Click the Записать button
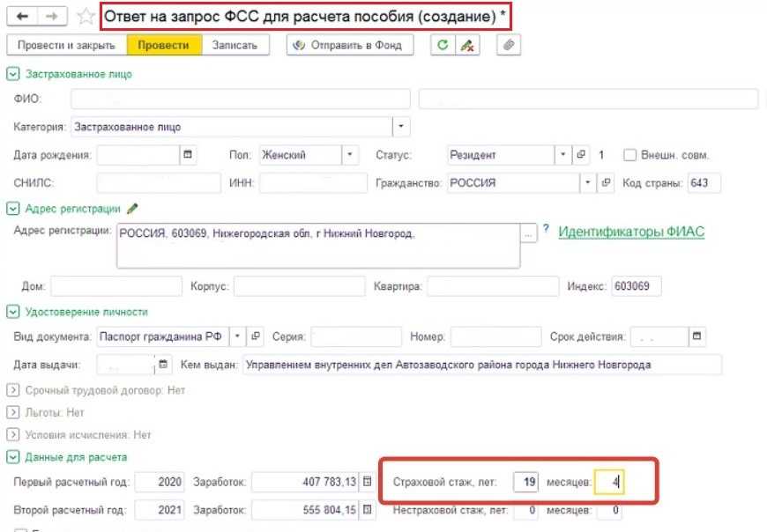Screen dimensions: 767x532 point(235,46)
